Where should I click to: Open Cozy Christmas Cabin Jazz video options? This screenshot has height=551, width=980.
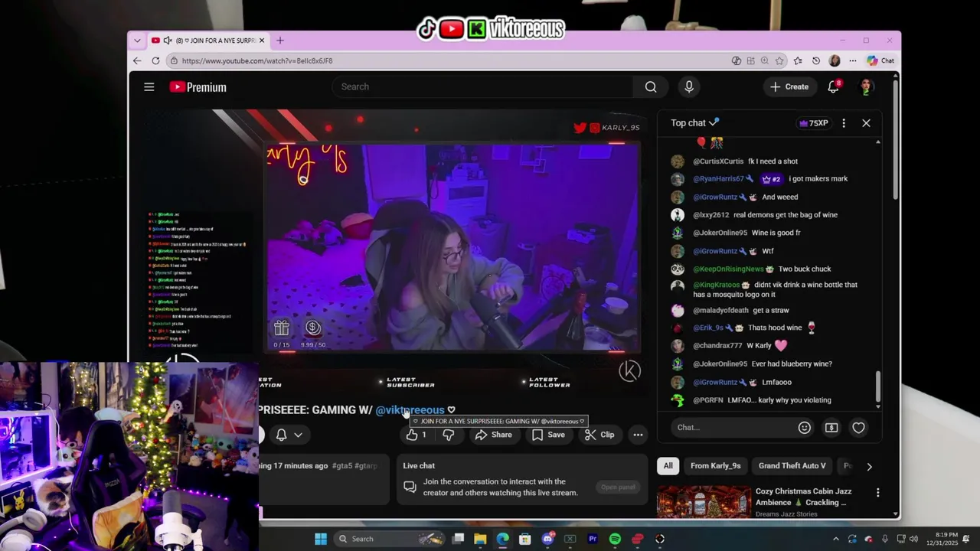[x=877, y=492]
